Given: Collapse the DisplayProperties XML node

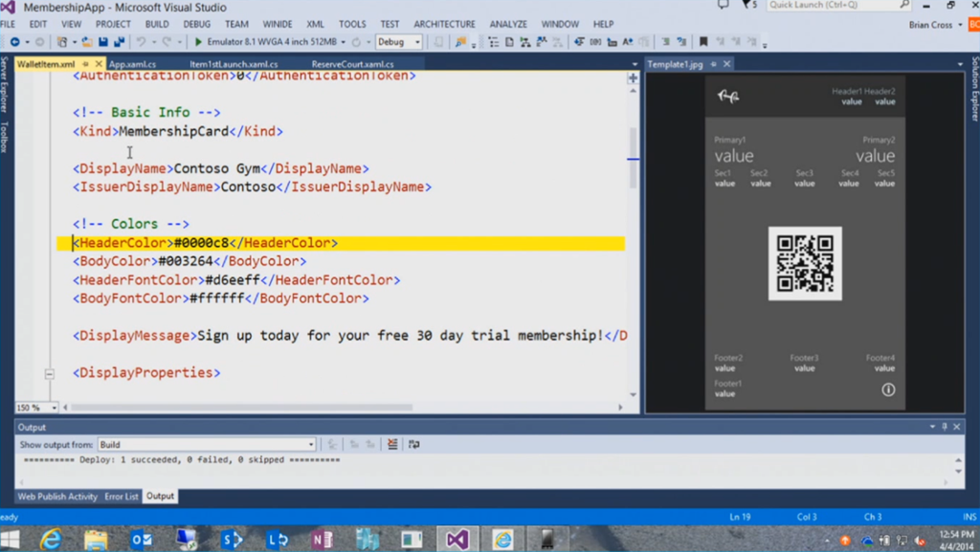Looking at the screenshot, I should click(50, 374).
